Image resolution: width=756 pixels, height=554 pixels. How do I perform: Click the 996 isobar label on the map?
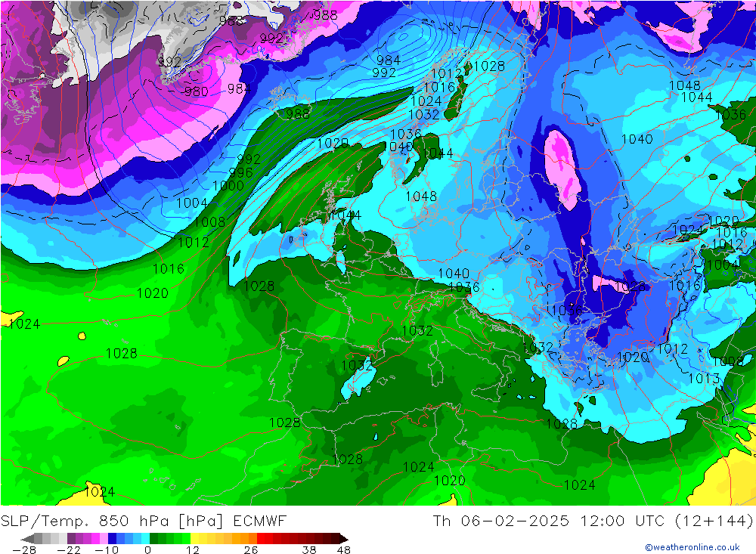[x=240, y=172]
